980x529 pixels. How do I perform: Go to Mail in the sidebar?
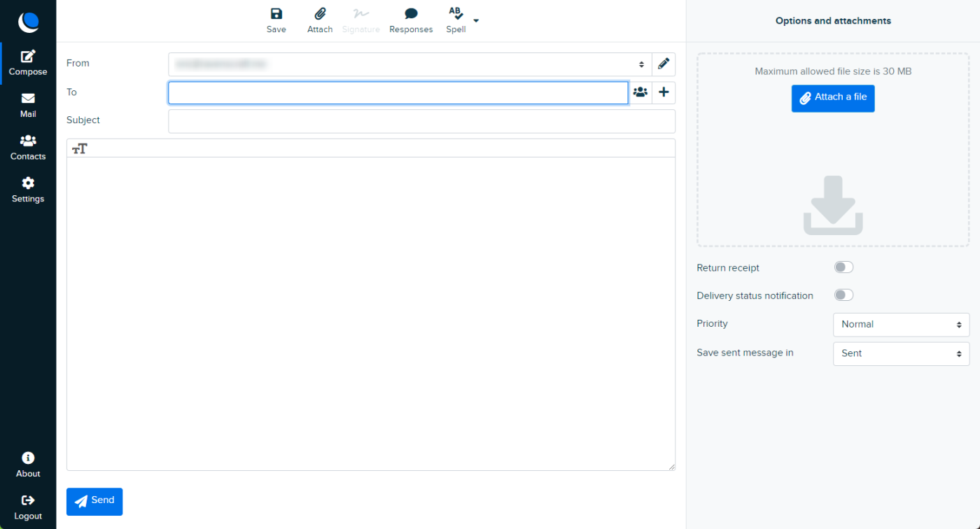click(x=28, y=105)
